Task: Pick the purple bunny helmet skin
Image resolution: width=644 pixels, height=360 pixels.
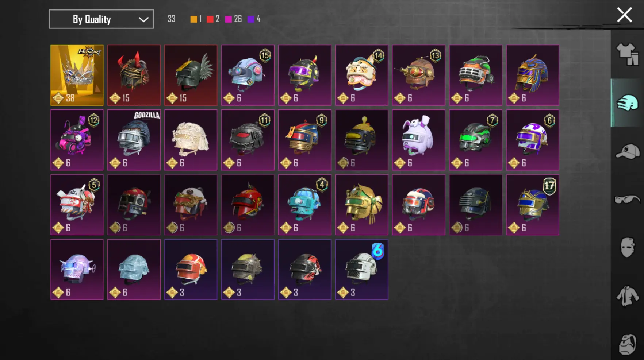Action: (419, 140)
